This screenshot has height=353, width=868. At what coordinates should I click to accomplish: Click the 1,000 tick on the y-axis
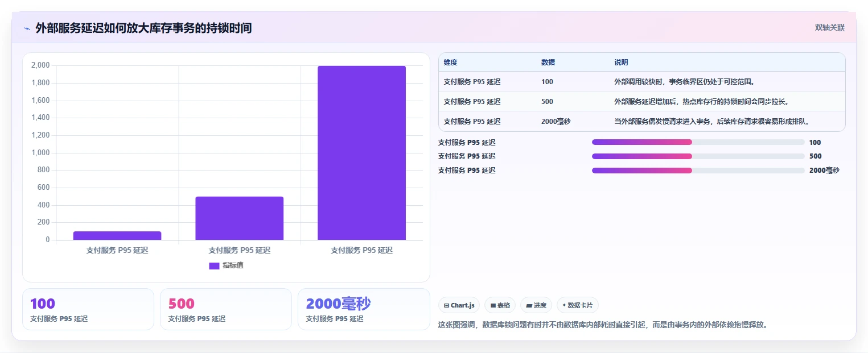tap(40, 153)
